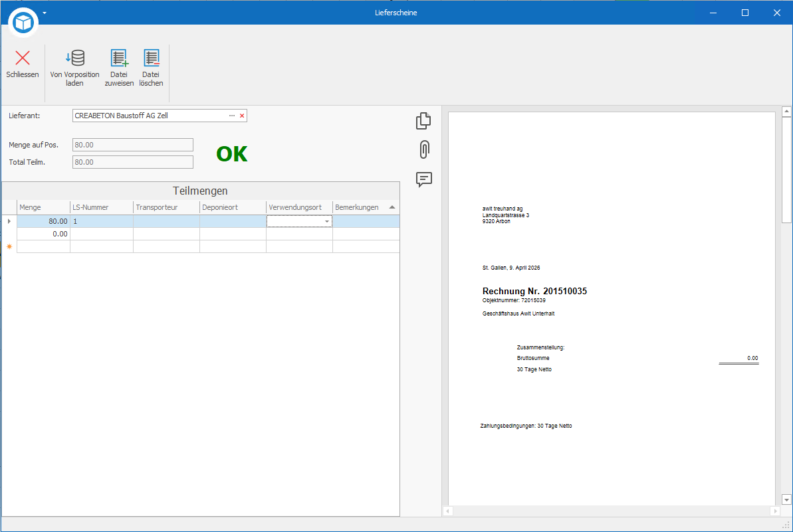This screenshot has width=793, height=532.
Task: Click the Menge auf Pos. field
Action: (132, 145)
